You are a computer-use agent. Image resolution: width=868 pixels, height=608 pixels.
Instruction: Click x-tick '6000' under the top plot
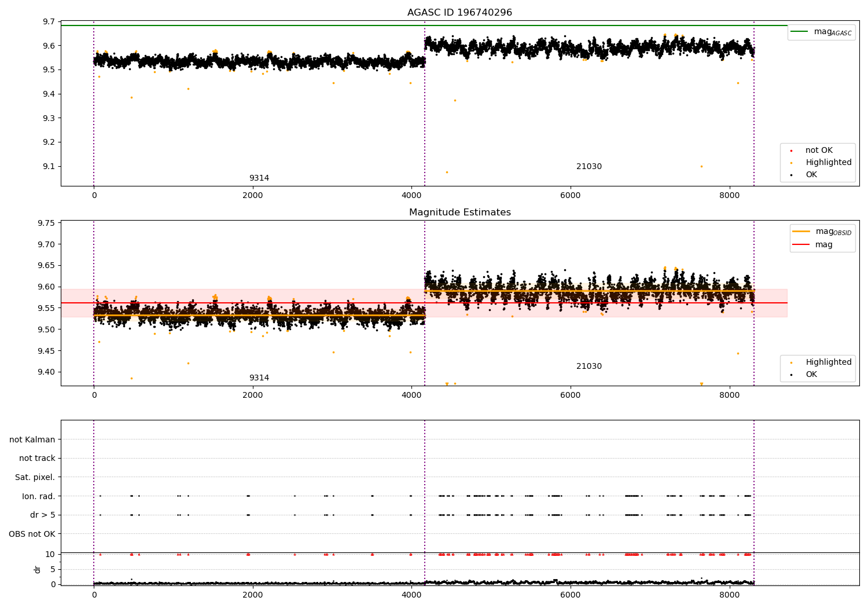571,195
